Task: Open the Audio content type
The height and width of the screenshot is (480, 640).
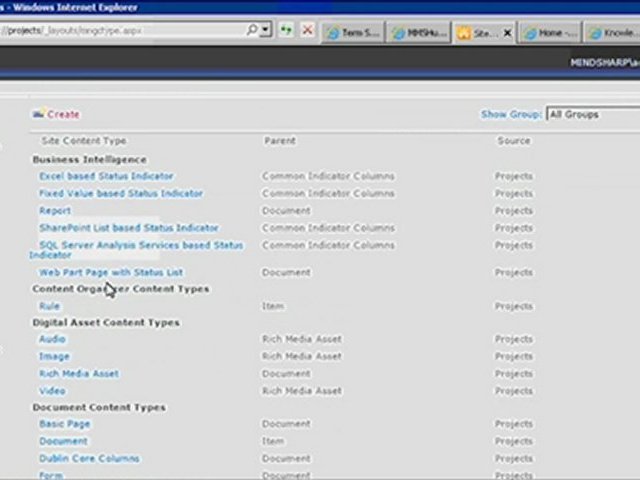Action: (x=52, y=339)
